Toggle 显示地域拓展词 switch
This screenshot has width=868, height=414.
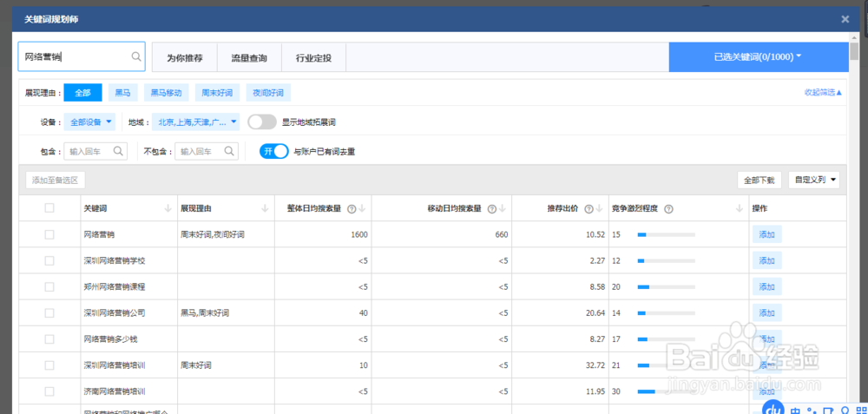[x=262, y=122]
